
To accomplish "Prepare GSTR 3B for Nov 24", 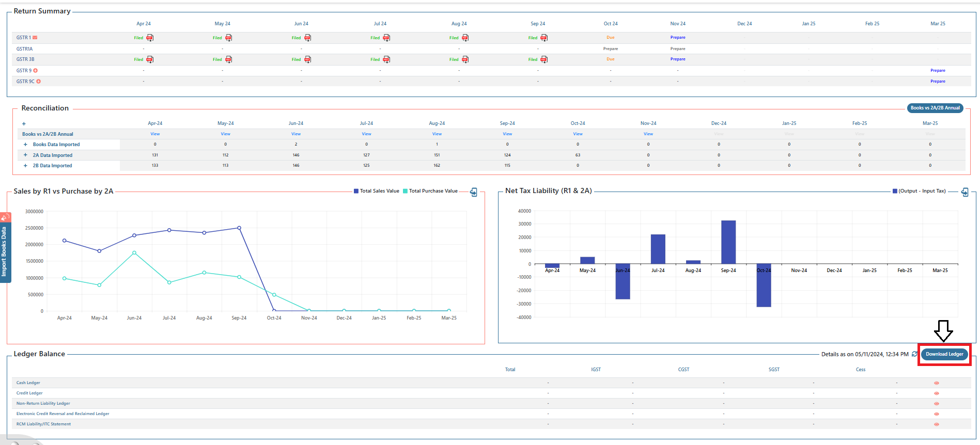I will 678,59.
